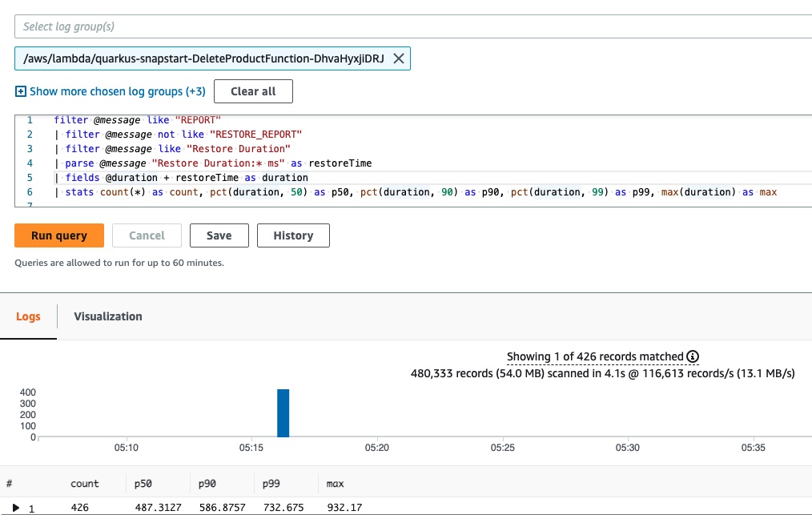Place cursor on query line 1 filter REPORT
This screenshot has width=812, height=515.
coord(137,120)
